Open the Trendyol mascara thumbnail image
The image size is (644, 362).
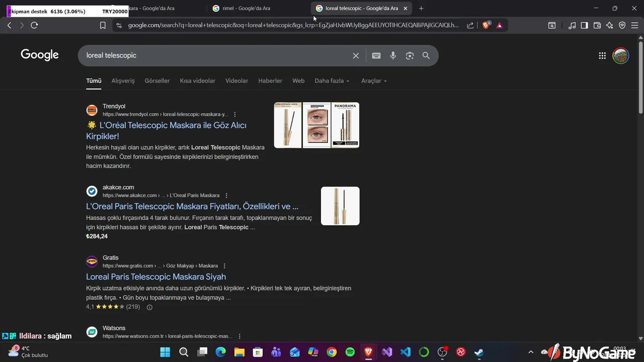(316, 125)
